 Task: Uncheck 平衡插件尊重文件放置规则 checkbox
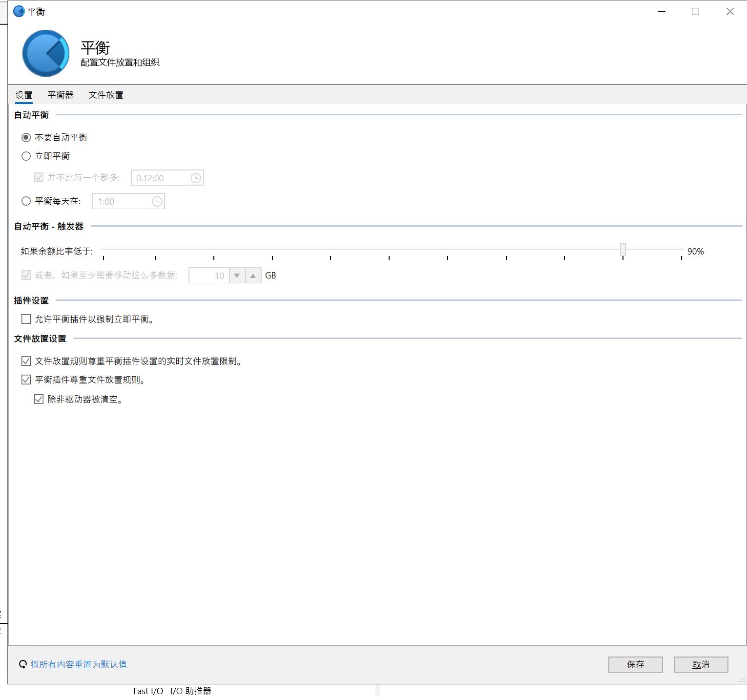pyautogui.click(x=26, y=380)
